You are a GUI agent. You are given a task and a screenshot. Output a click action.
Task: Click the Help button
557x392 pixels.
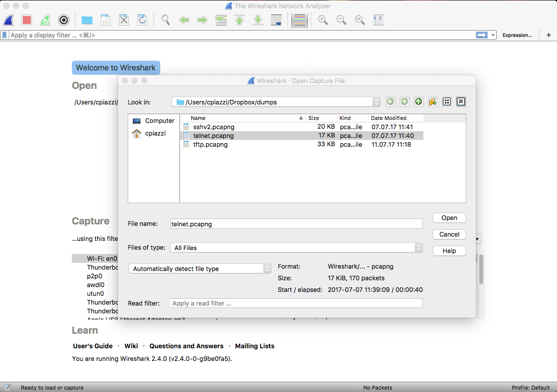click(x=449, y=251)
